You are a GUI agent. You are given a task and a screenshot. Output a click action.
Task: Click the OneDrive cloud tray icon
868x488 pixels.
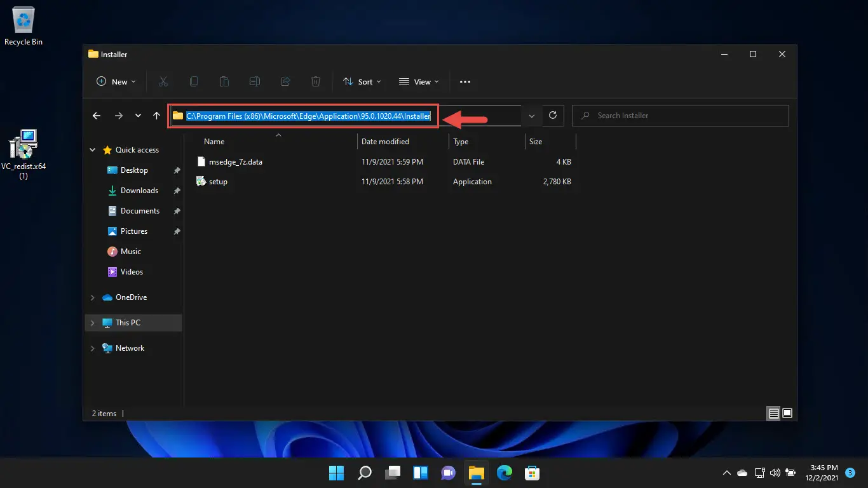742,473
